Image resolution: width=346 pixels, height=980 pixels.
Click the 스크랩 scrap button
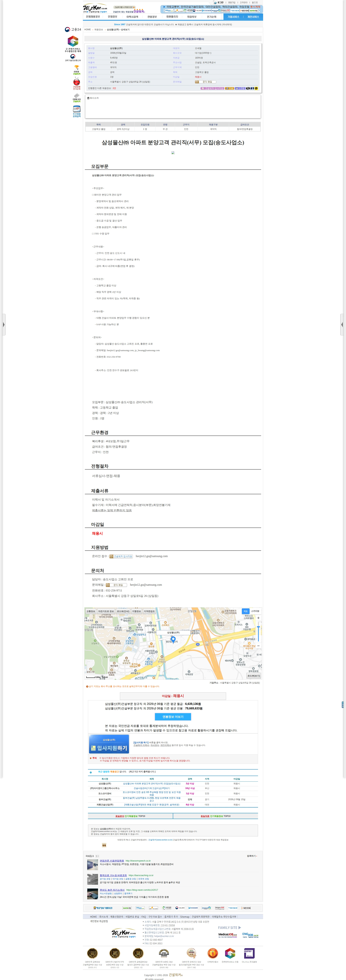click(240, 88)
